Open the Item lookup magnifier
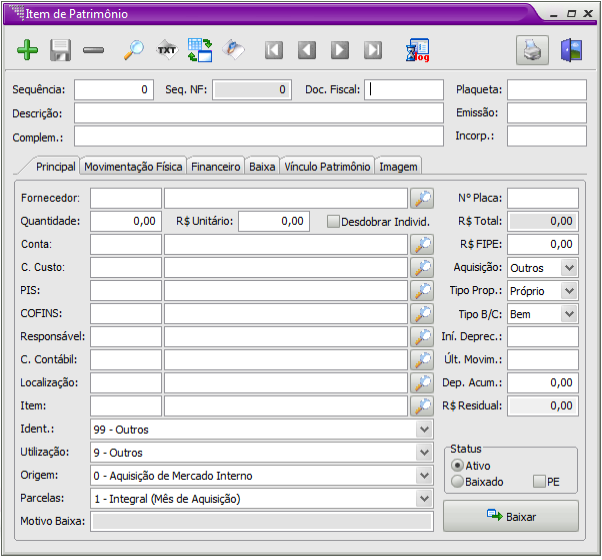 (422, 406)
